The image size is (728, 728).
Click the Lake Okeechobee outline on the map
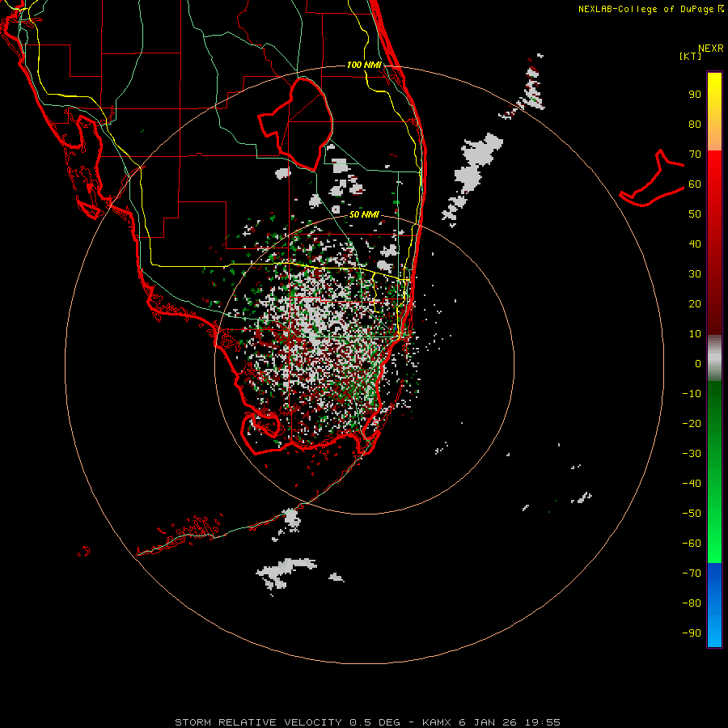pos(296,124)
